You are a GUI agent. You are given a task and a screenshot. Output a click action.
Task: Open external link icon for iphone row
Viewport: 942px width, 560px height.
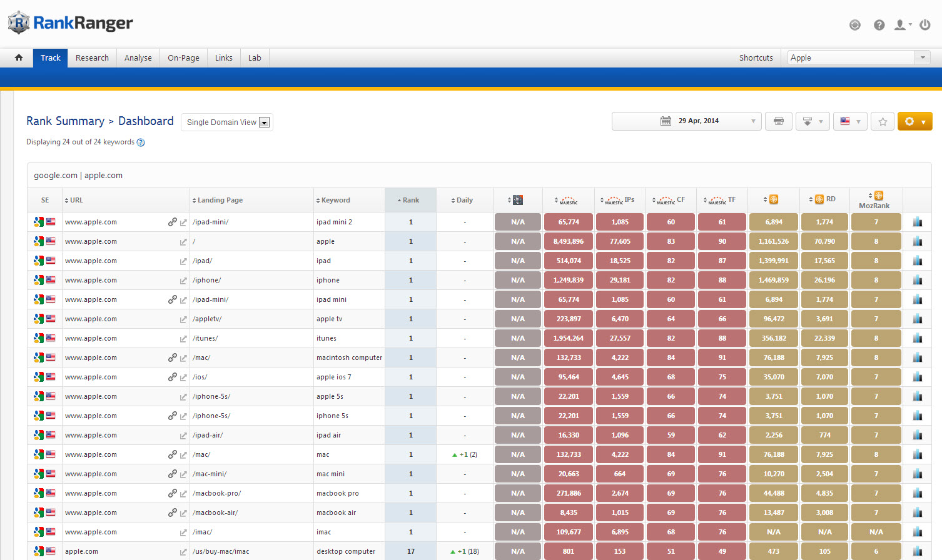[x=183, y=281]
